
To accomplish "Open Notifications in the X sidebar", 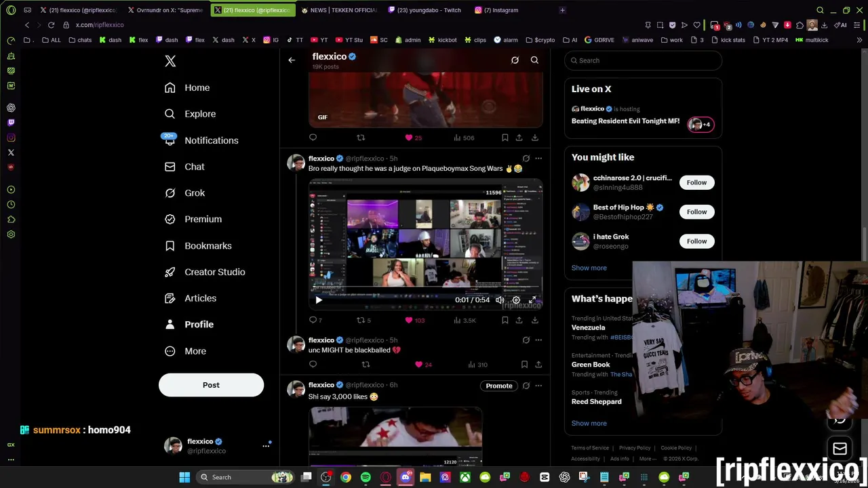I will point(201,140).
